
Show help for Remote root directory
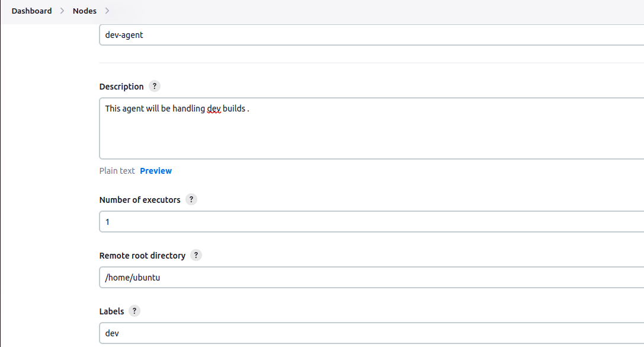[196, 255]
